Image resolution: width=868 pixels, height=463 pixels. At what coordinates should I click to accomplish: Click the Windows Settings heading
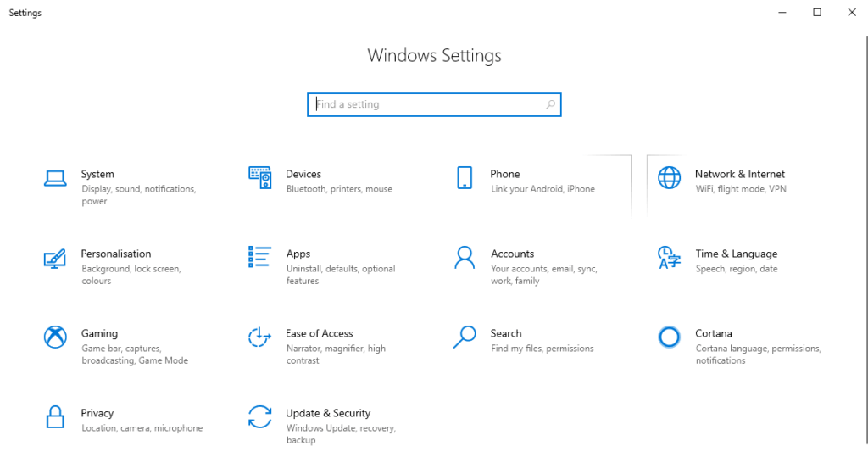[435, 55]
